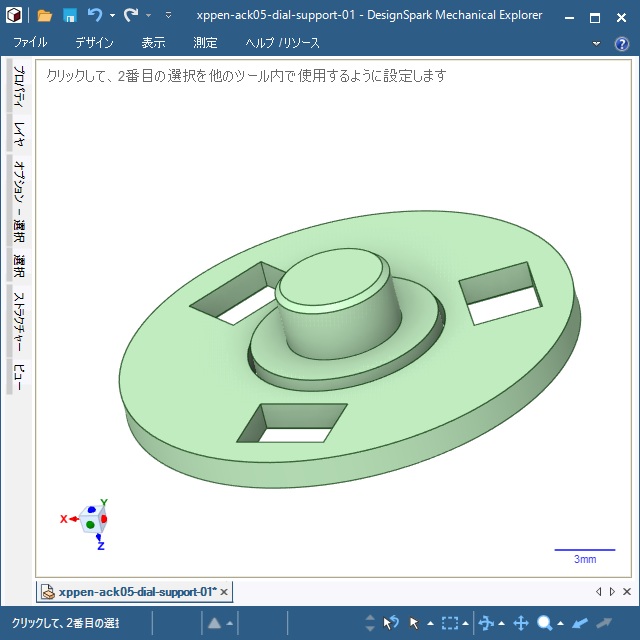Open the ストラクチャー side panel tab
The width and height of the screenshot is (640, 640).
[x=18, y=322]
